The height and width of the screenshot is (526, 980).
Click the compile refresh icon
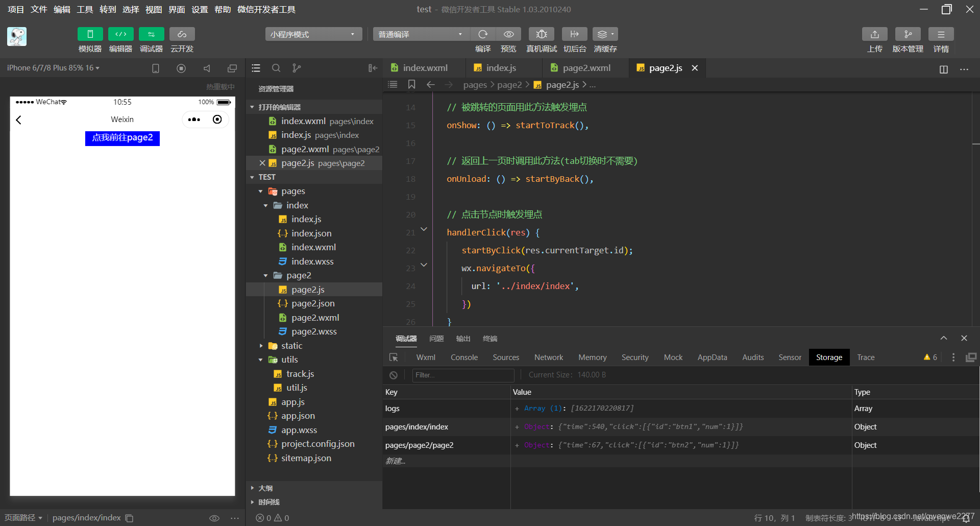click(x=483, y=34)
